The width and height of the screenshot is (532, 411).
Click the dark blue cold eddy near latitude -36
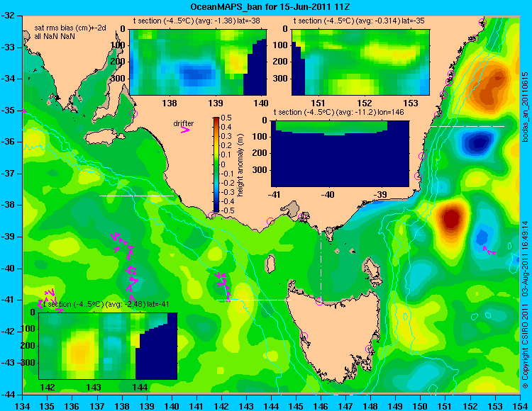[x=479, y=142]
